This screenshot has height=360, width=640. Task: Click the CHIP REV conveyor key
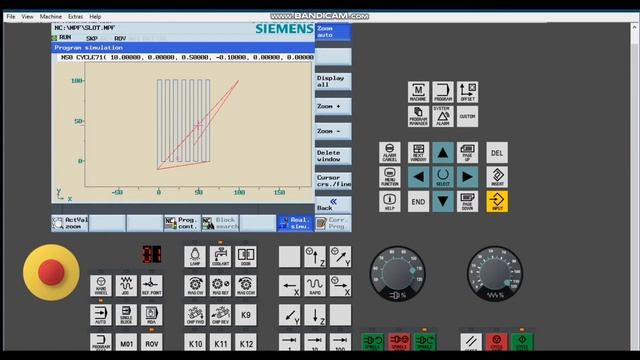tap(220, 315)
